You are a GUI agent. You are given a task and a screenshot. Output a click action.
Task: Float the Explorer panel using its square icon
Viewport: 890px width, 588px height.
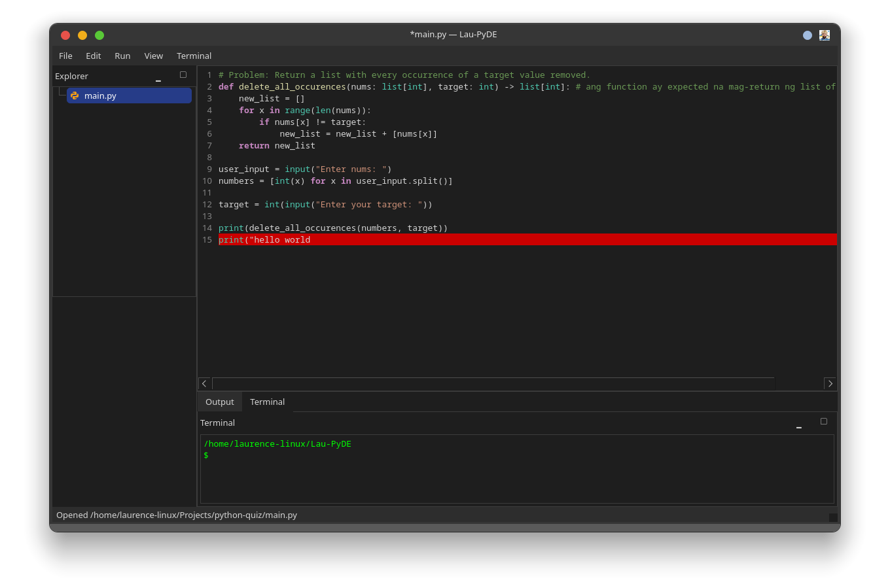[x=183, y=75]
